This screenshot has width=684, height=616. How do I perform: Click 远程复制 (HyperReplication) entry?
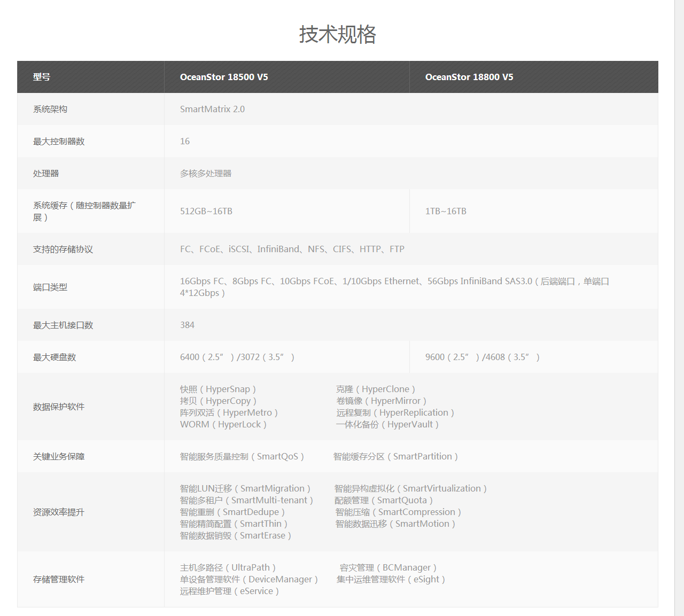tap(395, 412)
